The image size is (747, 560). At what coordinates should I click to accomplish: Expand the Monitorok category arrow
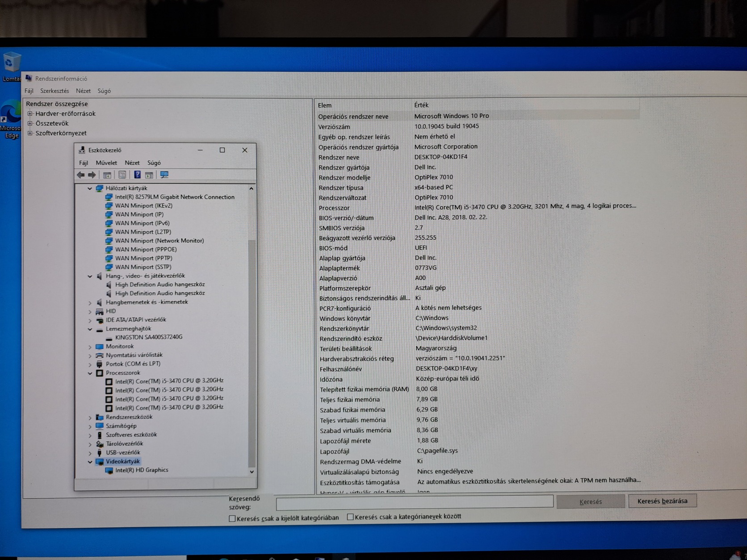click(x=90, y=347)
